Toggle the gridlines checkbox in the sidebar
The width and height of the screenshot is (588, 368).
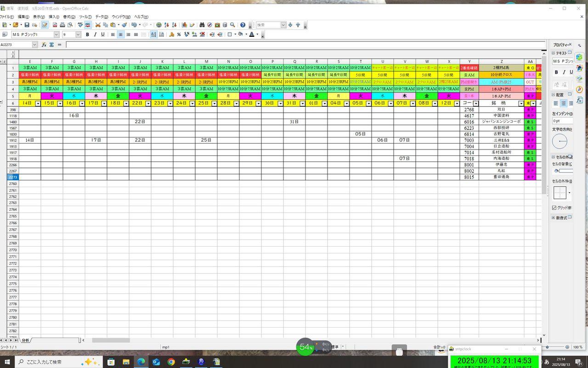(x=554, y=208)
